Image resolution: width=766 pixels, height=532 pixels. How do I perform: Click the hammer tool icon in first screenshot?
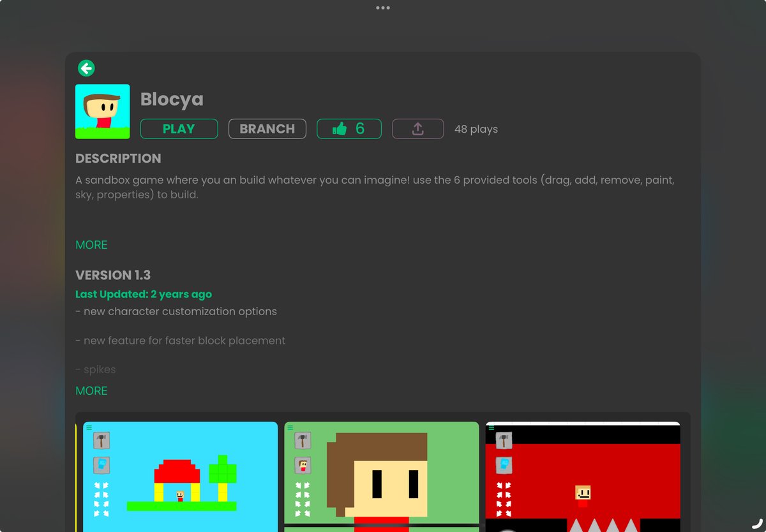coord(101,440)
